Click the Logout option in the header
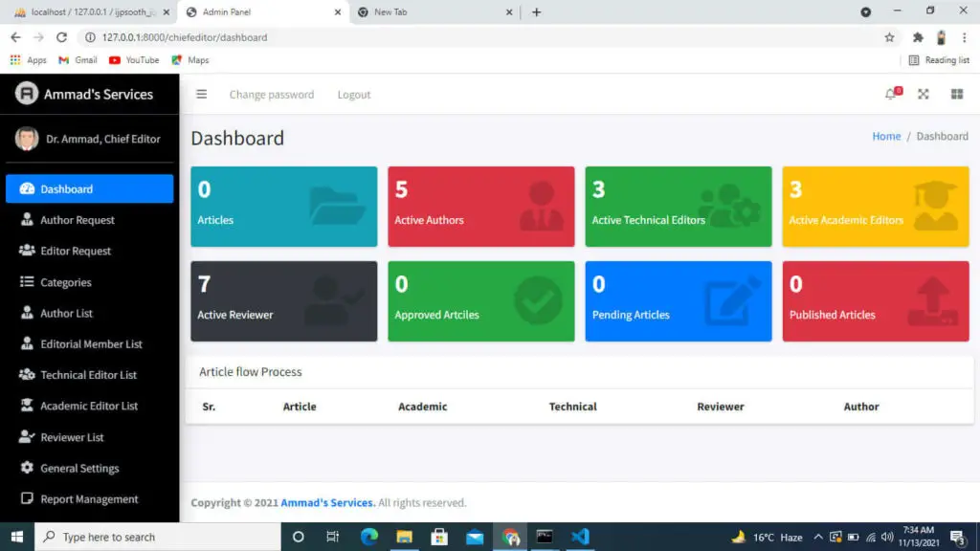This screenshot has height=551, width=980. 353,94
